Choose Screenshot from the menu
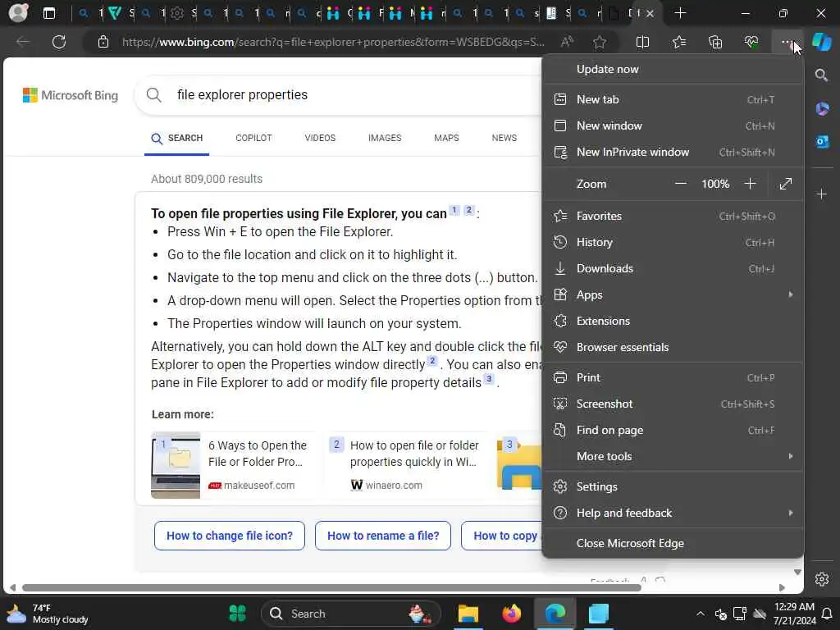Screen dimensions: 840x630 (673, 404)
